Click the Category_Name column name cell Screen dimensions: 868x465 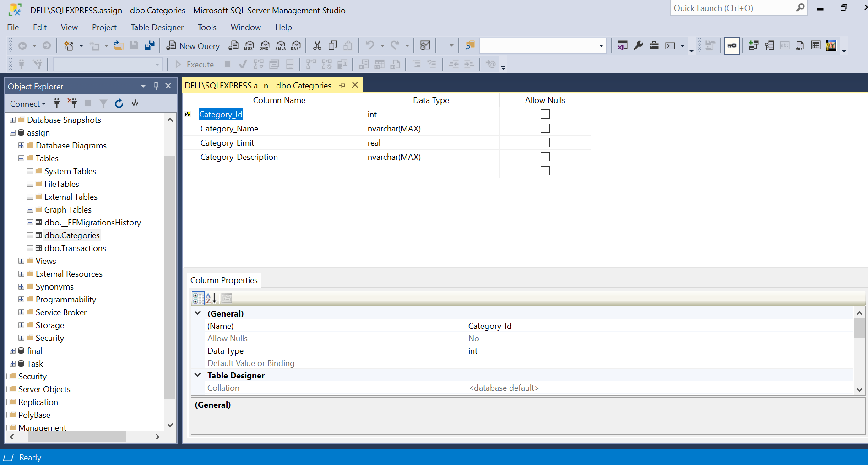280,129
